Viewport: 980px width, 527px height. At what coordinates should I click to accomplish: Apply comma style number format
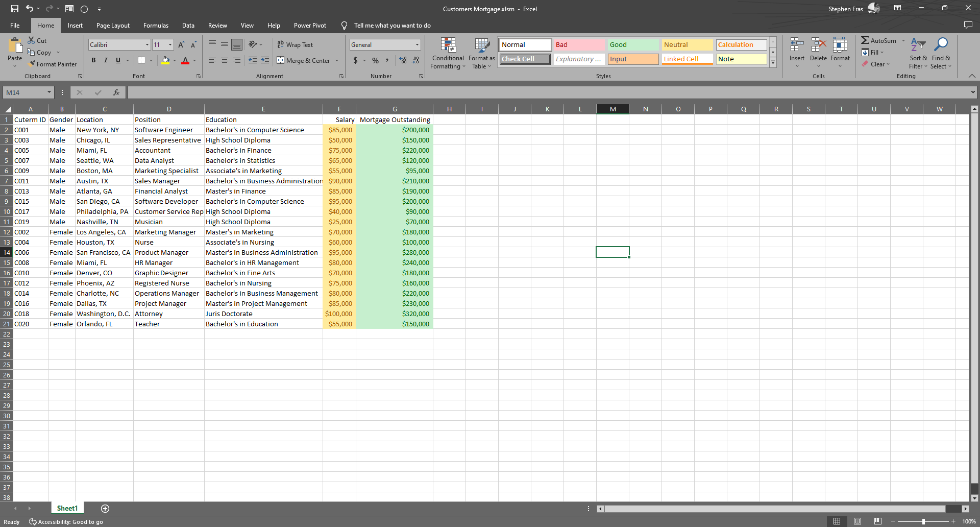387,60
